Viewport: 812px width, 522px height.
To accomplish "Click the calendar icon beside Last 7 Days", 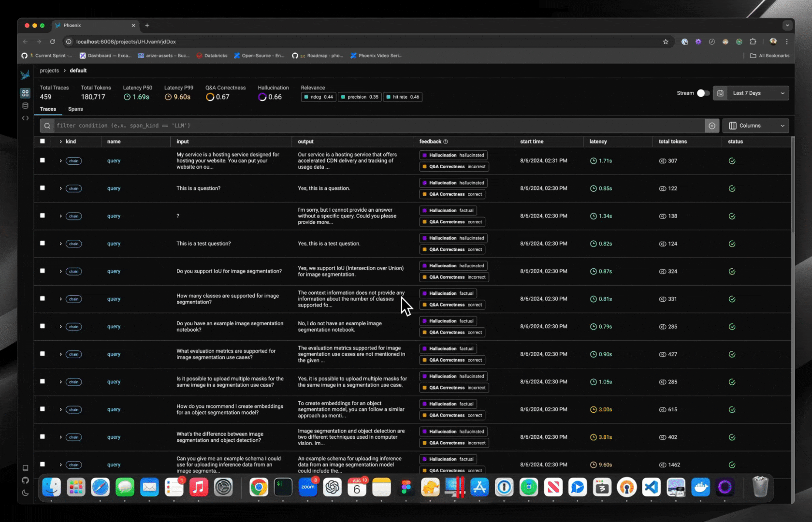I will click(720, 93).
